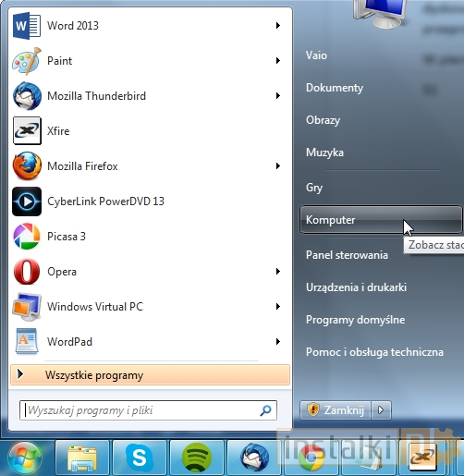
Task: Click the Mozilla Firefox label
Action: pos(82,166)
